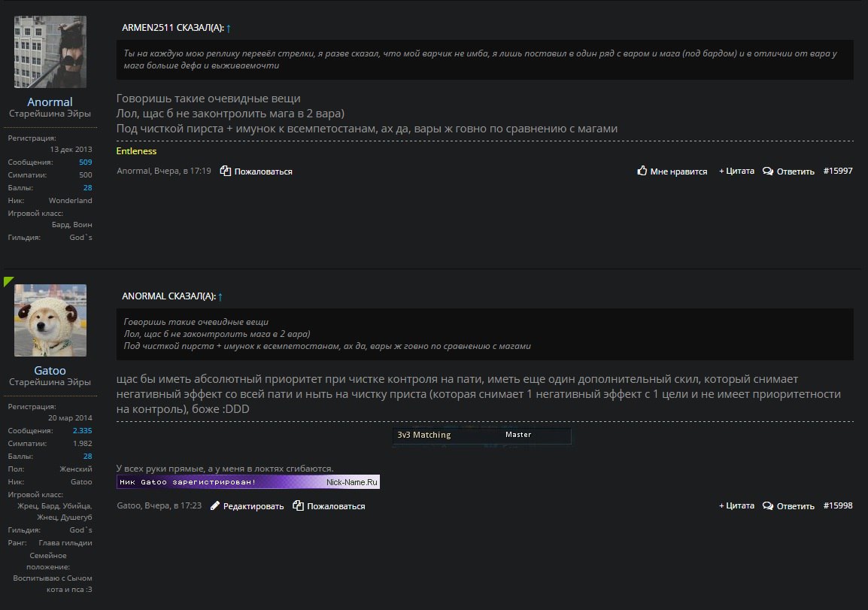Screen dimensions: 868x610
Task: Jump to ARMEN2511's quoted post via arrow
Action: click(229, 29)
